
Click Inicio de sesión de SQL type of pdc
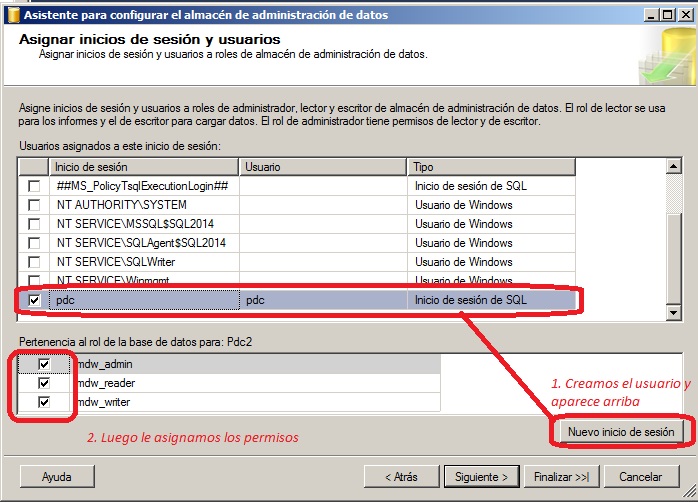pyautogui.click(x=471, y=300)
